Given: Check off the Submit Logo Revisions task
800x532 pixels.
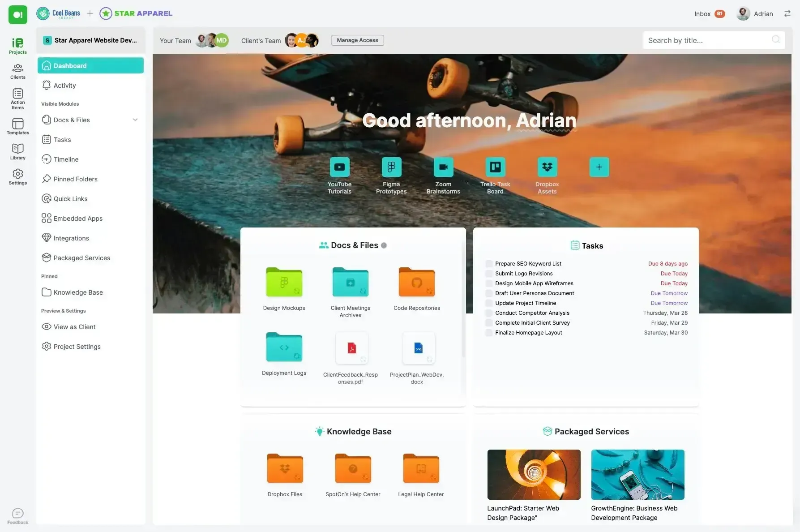Looking at the screenshot, I should tap(489, 274).
